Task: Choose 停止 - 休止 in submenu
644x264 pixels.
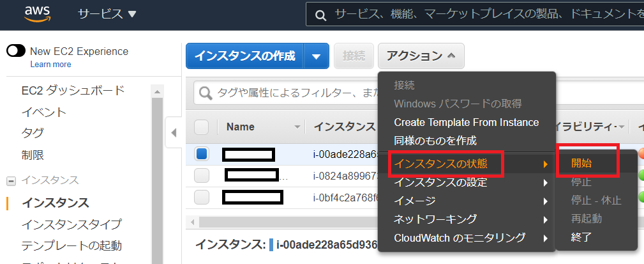Action: click(x=596, y=200)
